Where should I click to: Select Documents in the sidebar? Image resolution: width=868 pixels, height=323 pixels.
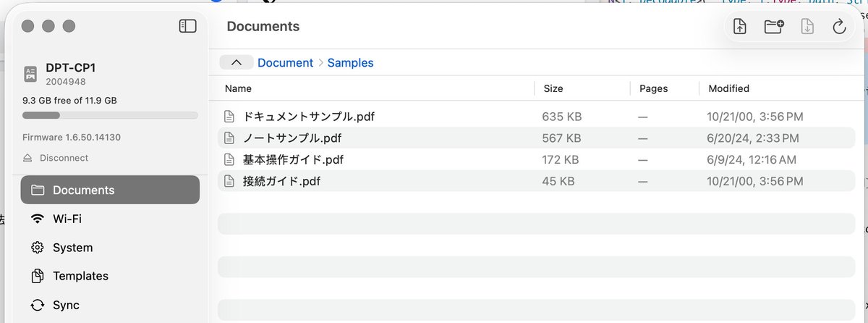pyautogui.click(x=110, y=190)
